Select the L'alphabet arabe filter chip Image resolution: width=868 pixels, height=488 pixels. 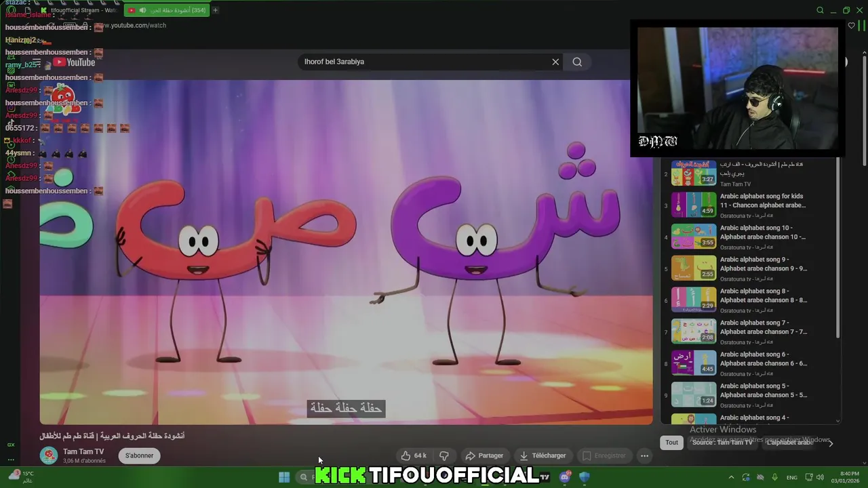(x=789, y=443)
